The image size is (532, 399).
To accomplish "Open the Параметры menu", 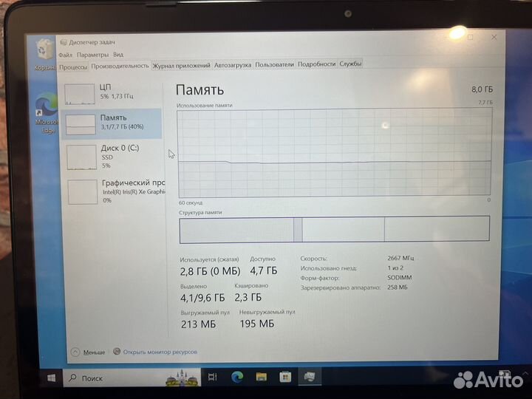I will pos(92,55).
